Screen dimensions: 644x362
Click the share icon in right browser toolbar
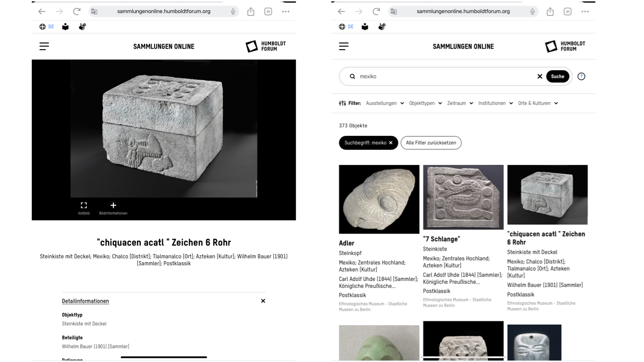pyautogui.click(x=550, y=12)
